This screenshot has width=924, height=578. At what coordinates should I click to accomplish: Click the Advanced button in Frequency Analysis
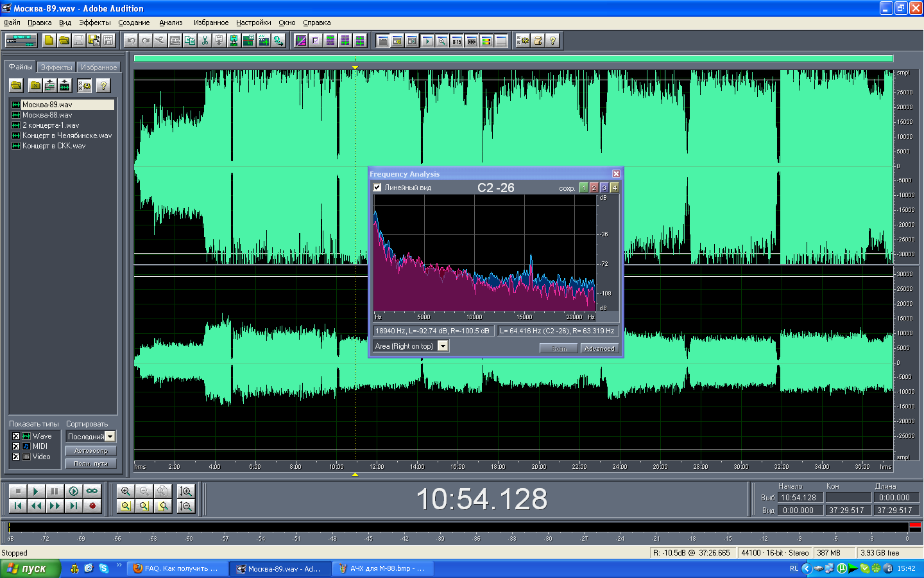coord(599,349)
